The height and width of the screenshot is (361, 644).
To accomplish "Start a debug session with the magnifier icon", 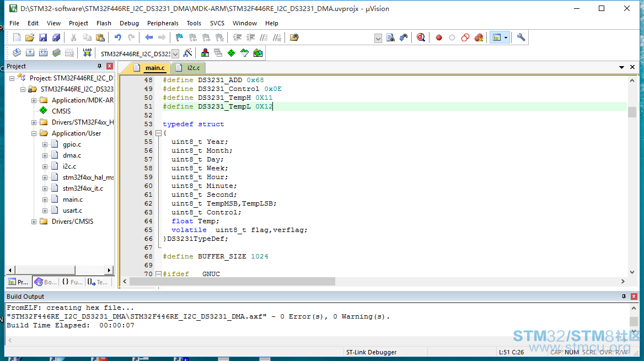I will coord(421,38).
